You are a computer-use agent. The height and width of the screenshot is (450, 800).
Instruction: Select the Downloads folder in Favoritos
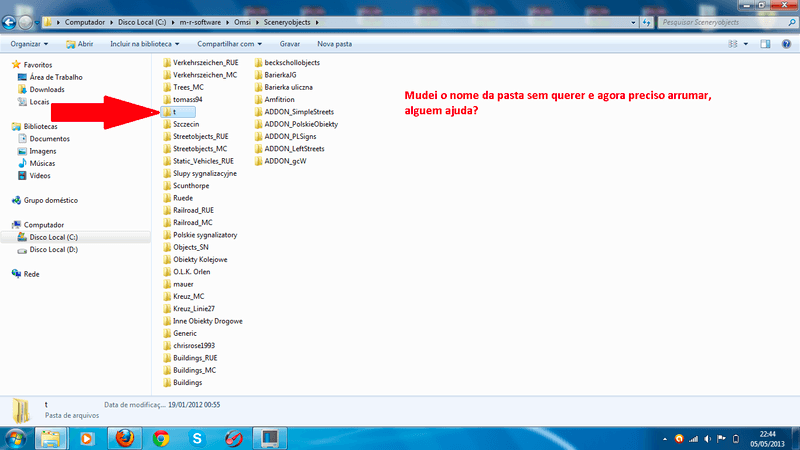(47, 89)
